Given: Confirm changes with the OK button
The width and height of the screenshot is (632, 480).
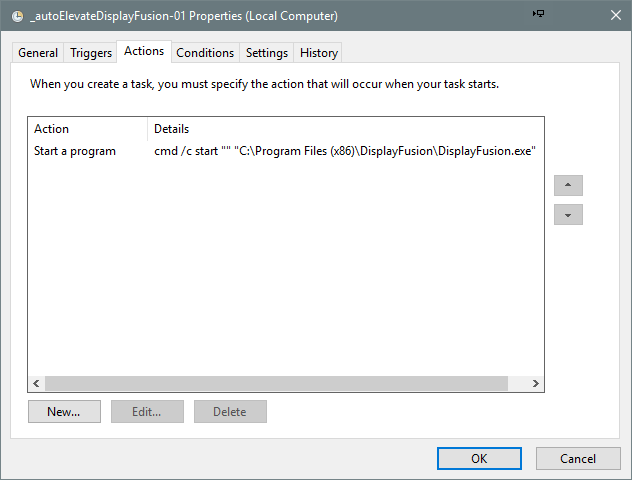Looking at the screenshot, I should 479,458.
